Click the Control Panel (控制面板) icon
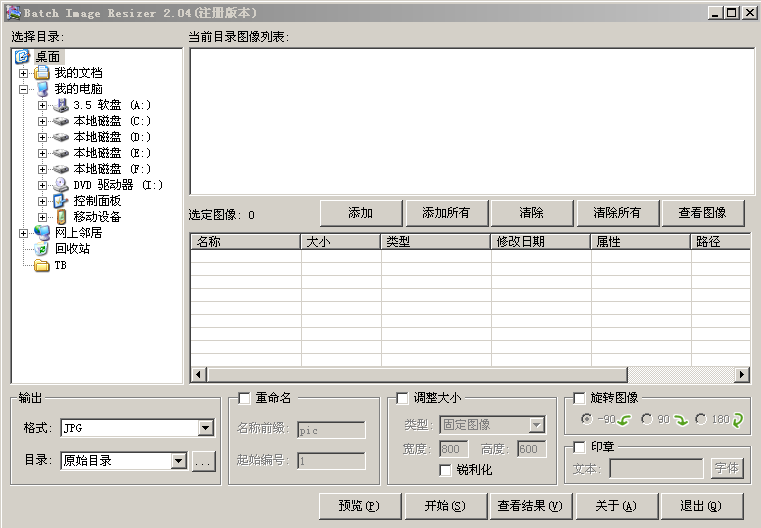761x528 pixels. pos(60,201)
